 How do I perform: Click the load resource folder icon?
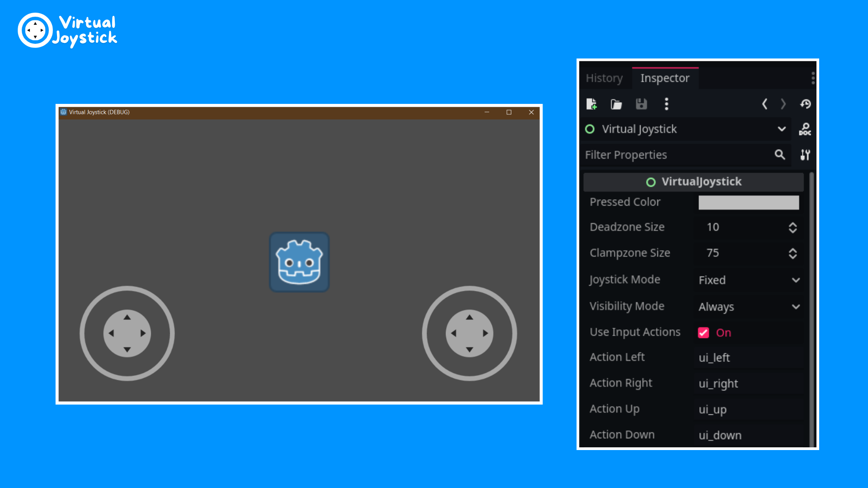click(616, 104)
